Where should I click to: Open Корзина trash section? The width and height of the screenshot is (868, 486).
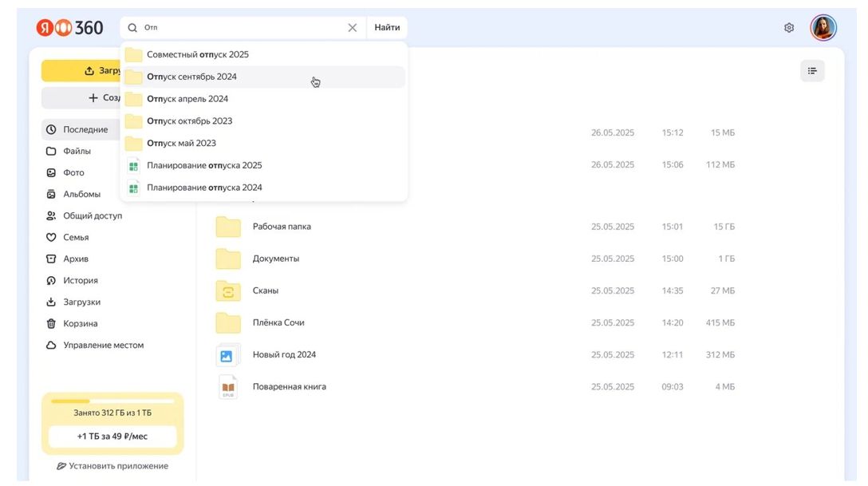click(80, 324)
